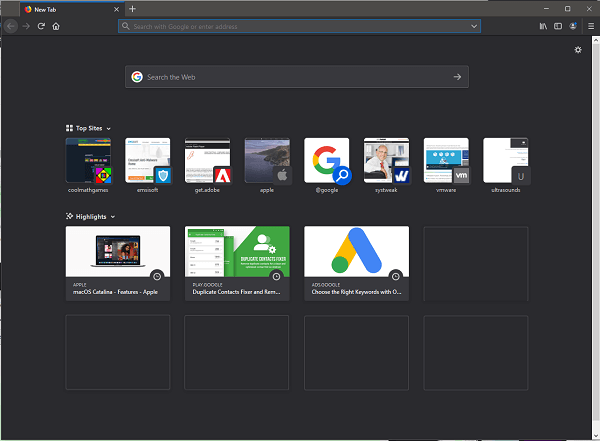Screen dimensions: 600x441
Task: Open the get.adobe top site tile
Action: click(x=207, y=165)
